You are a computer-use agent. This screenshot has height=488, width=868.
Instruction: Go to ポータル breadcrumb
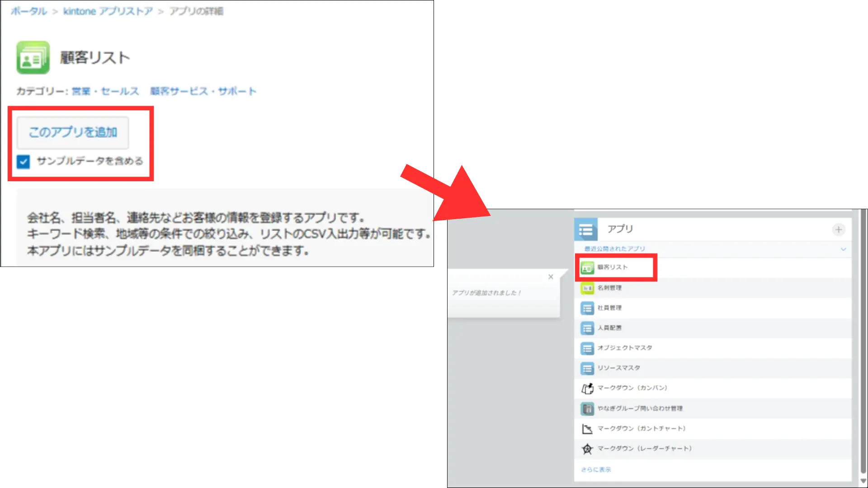click(29, 11)
